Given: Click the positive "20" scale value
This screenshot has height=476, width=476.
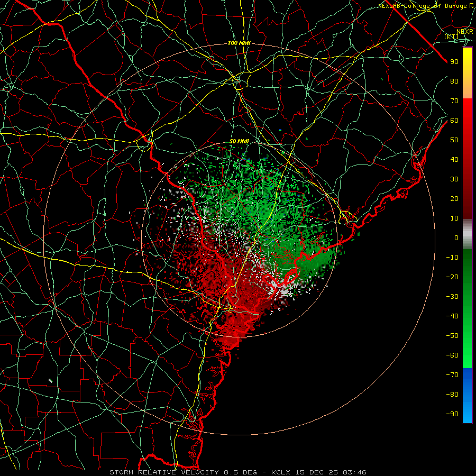Looking at the screenshot, I should (454, 199).
